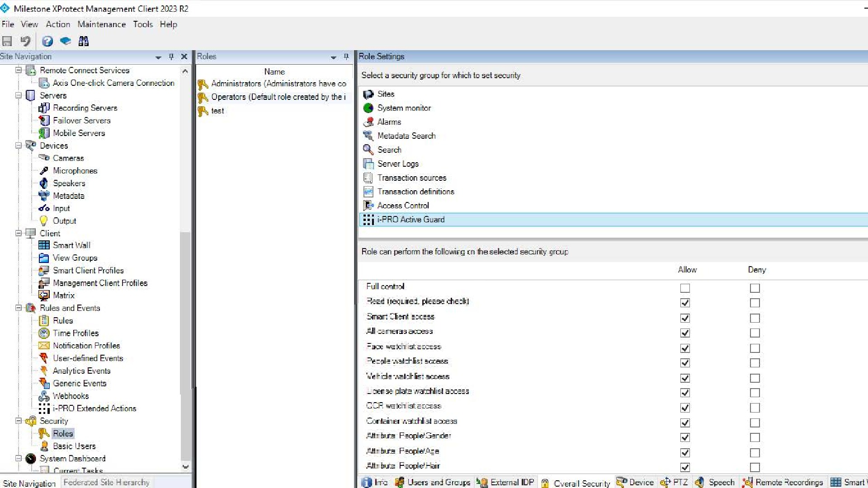This screenshot has height=488, width=868.
Task: Click the System monitor security group icon
Action: click(368, 108)
